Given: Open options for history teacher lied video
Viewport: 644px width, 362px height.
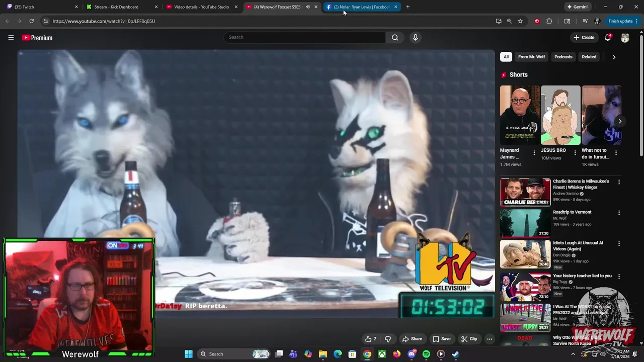Looking at the screenshot, I should point(619,277).
